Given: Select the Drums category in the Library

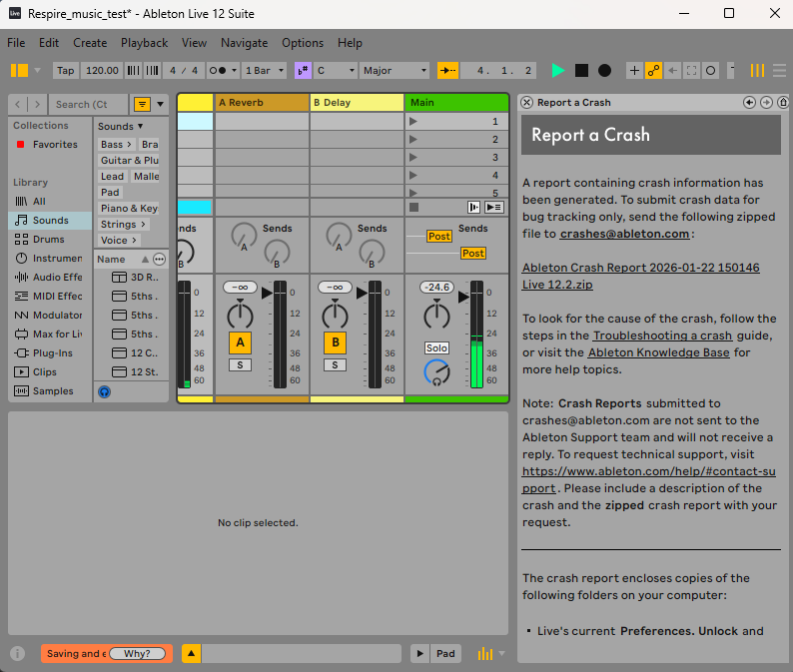Looking at the screenshot, I should tap(49, 240).
